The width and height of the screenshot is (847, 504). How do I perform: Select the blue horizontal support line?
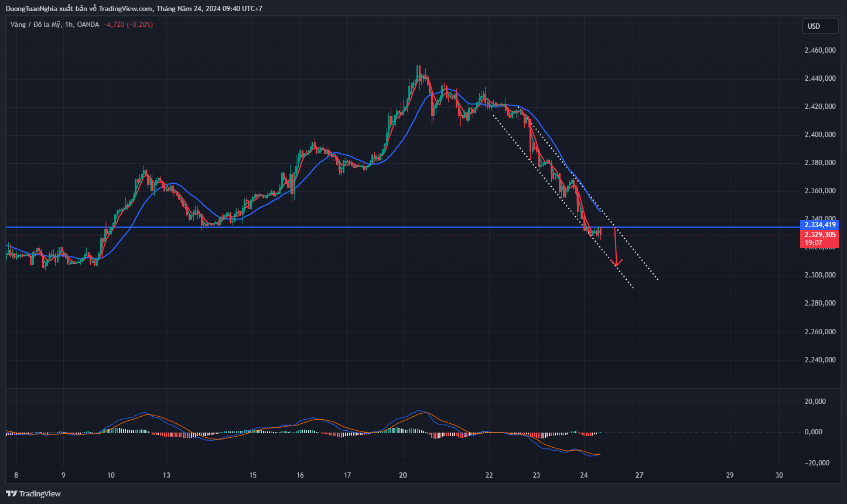[x=402, y=227]
